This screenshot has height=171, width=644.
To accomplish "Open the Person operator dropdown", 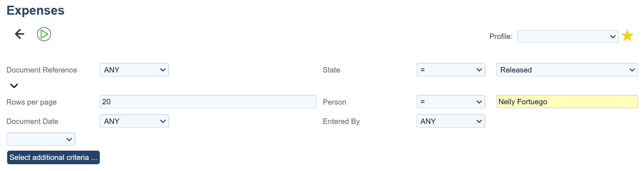I will (450, 102).
